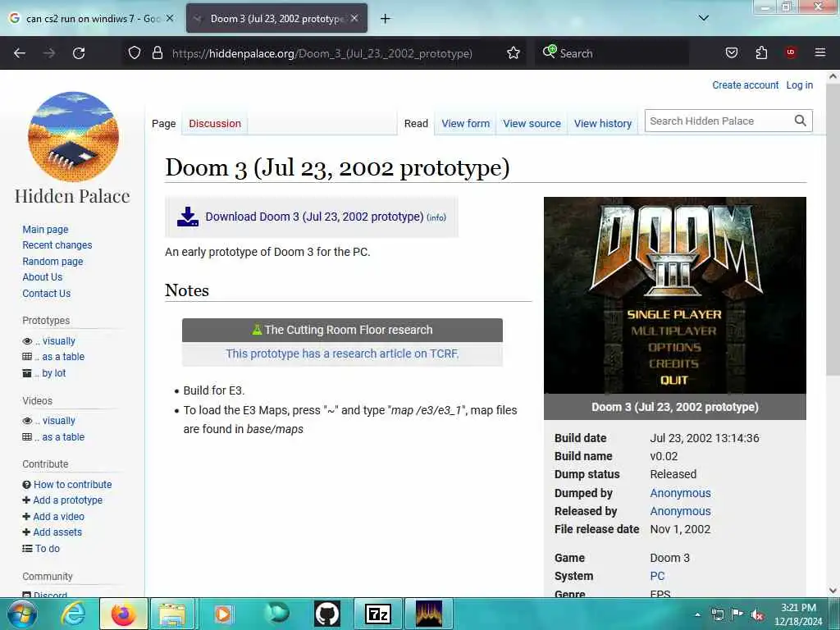Open the View history tab

pyautogui.click(x=603, y=124)
